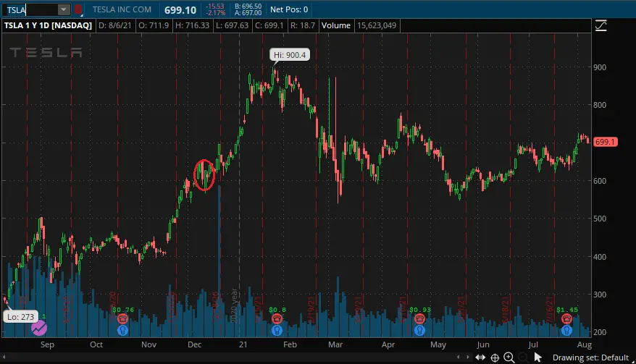Click the Volume label in chart header
Image resolution: width=636 pixels, height=364 pixels.
coord(336,25)
